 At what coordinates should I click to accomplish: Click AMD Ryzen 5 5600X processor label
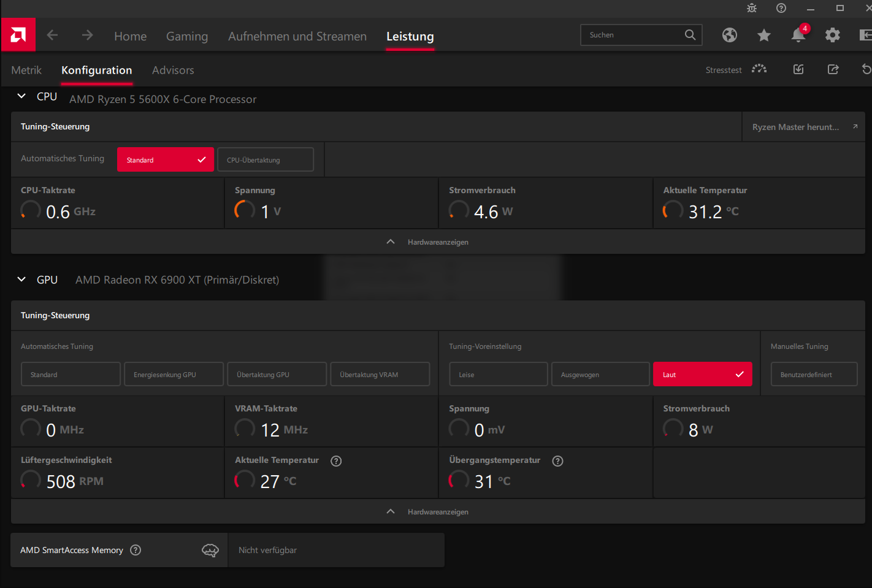(163, 99)
